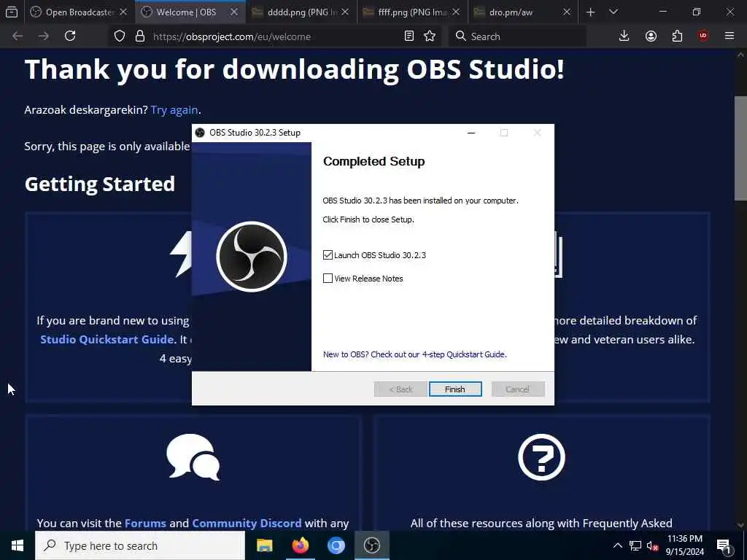Open File Explorer from the taskbar
This screenshot has width=747, height=560.
point(264,545)
